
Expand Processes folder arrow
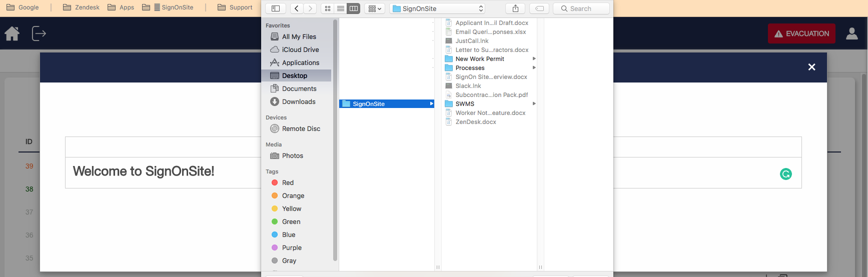click(534, 68)
